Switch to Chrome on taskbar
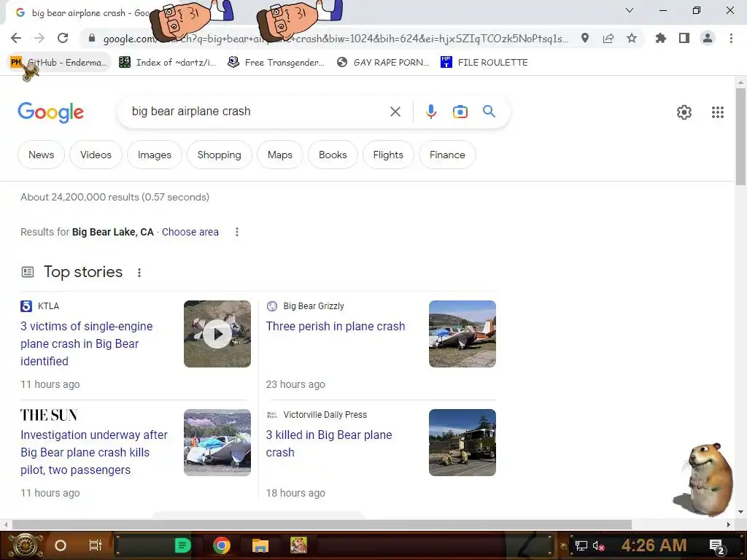This screenshot has height=560, width=747. [x=221, y=545]
